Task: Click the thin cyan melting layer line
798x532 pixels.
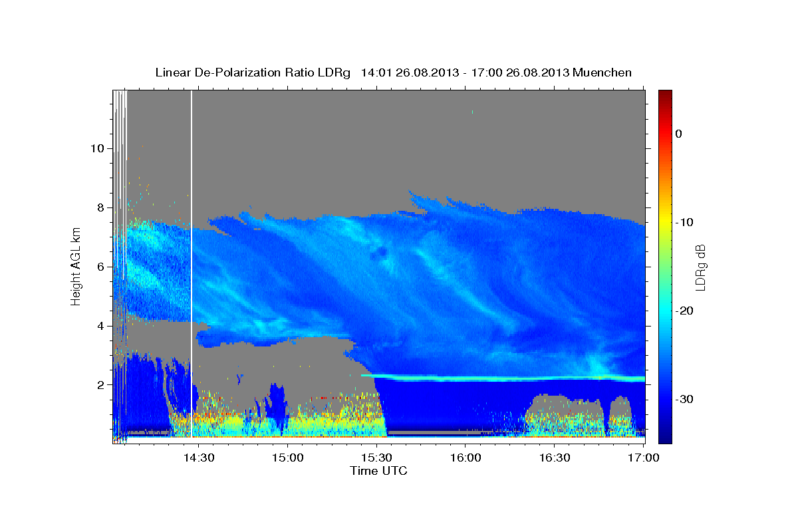Action: point(503,377)
